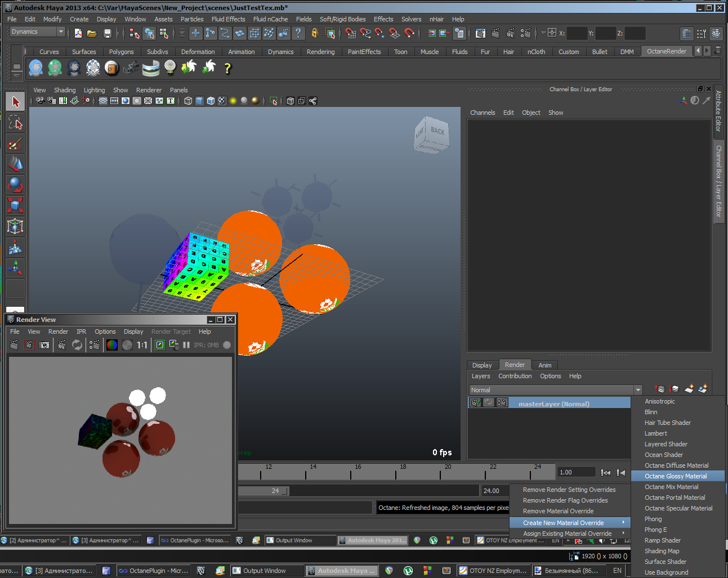Toggle wireframe display in viewport toolbar
Image resolution: width=728 pixels, height=578 pixels.
point(188,101)
